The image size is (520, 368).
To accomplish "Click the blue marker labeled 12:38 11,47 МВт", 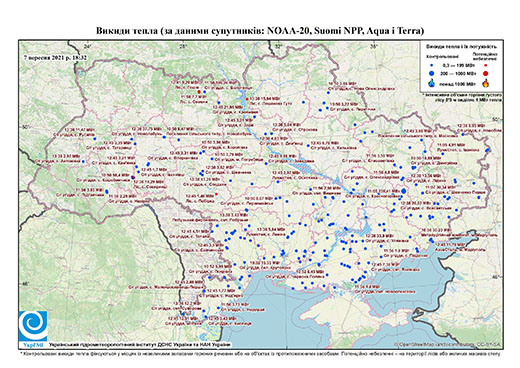I will [x=95, y=139].
